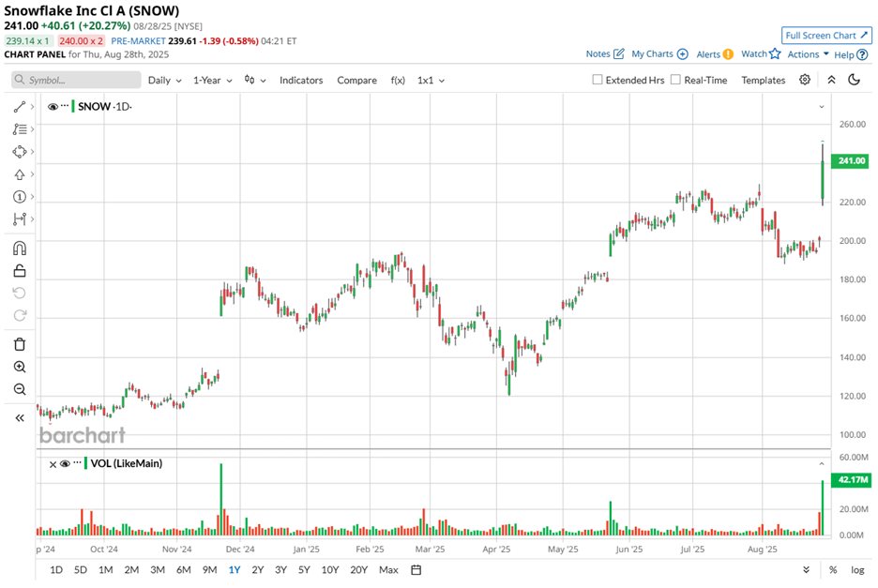This screenshot has height=588, width=878.
Task: Select the 10Y time range
Action: click(x=330, y=570)
